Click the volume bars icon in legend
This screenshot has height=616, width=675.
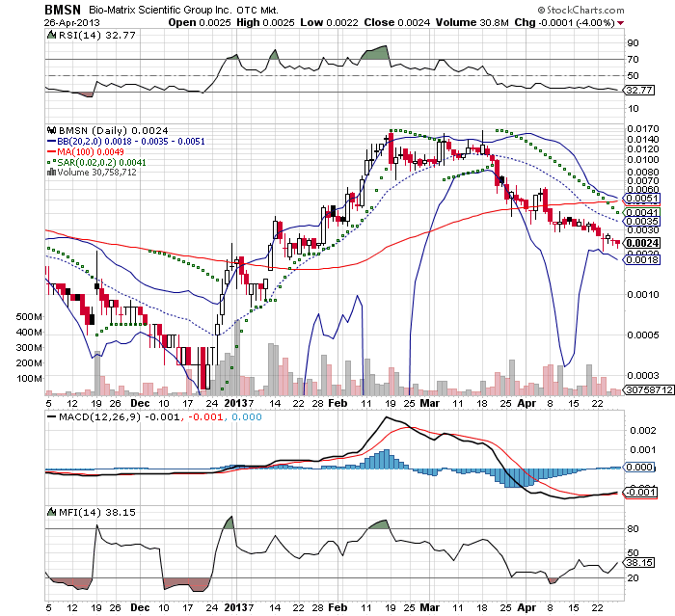51,173
